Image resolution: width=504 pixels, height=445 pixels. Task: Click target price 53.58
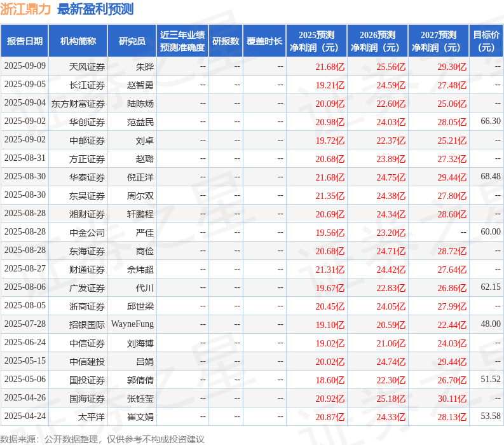click(x=491, y=416)
